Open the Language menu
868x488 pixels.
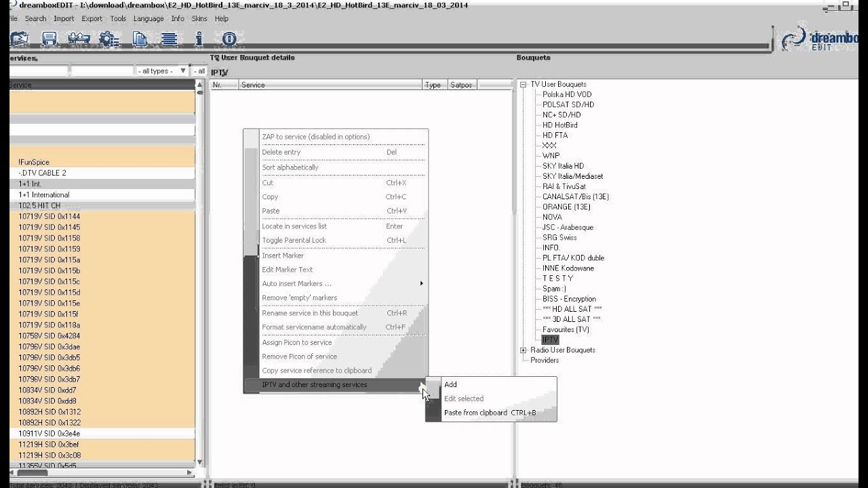coord(149,19)
